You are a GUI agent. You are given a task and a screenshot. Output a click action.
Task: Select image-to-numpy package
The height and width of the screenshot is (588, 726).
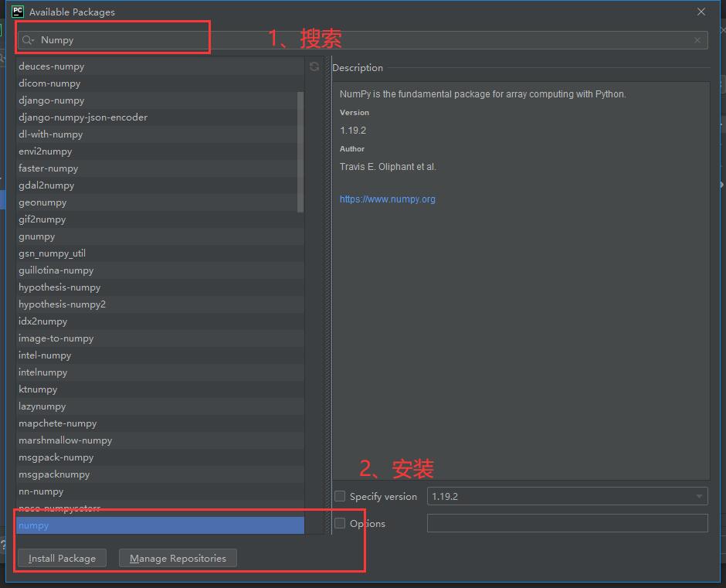coord(160,338)
